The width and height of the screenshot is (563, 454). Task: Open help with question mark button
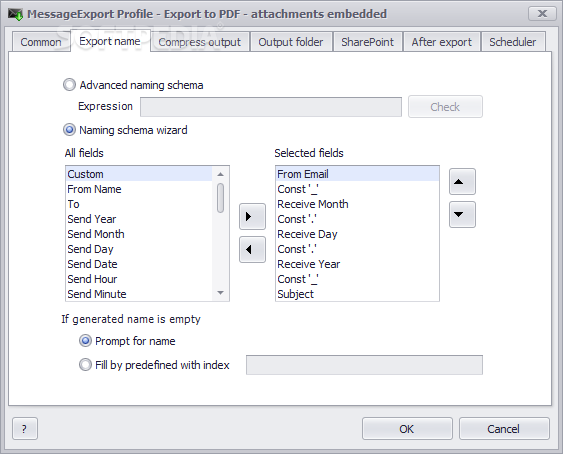(x=25, y=428)
